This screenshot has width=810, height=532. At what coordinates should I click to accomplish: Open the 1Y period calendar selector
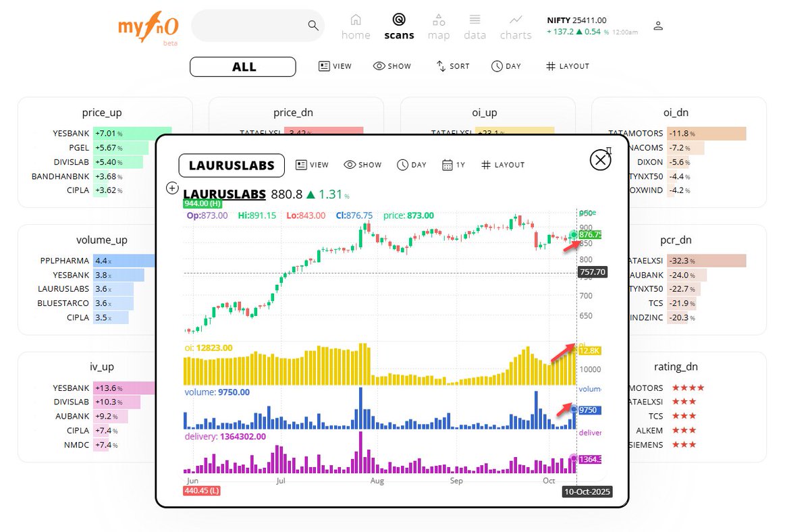click(x=452, y=164)
